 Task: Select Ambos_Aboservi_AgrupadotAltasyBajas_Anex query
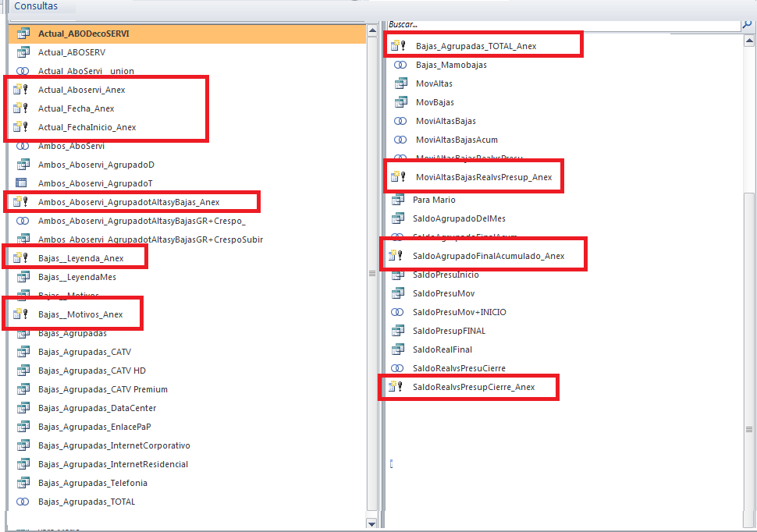point(129,202)
